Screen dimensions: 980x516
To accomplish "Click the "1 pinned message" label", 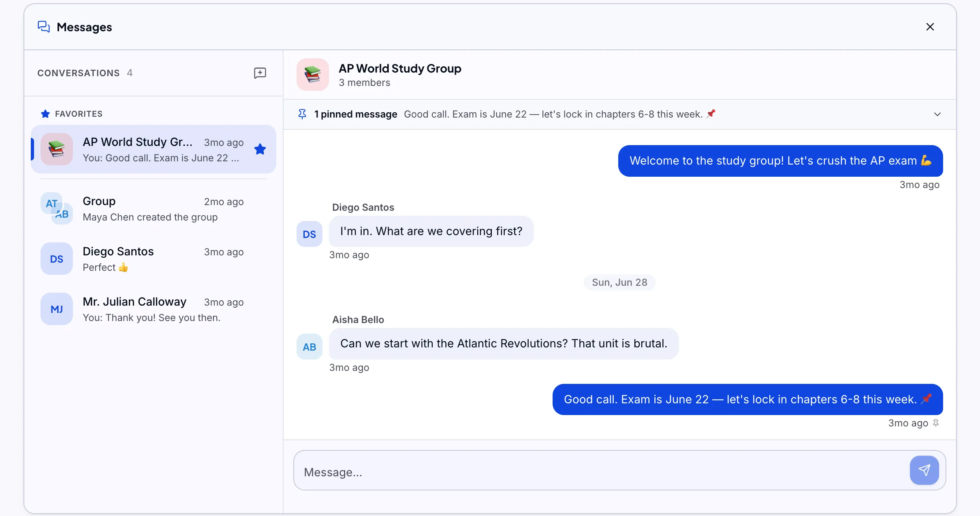I will [356, 114].
